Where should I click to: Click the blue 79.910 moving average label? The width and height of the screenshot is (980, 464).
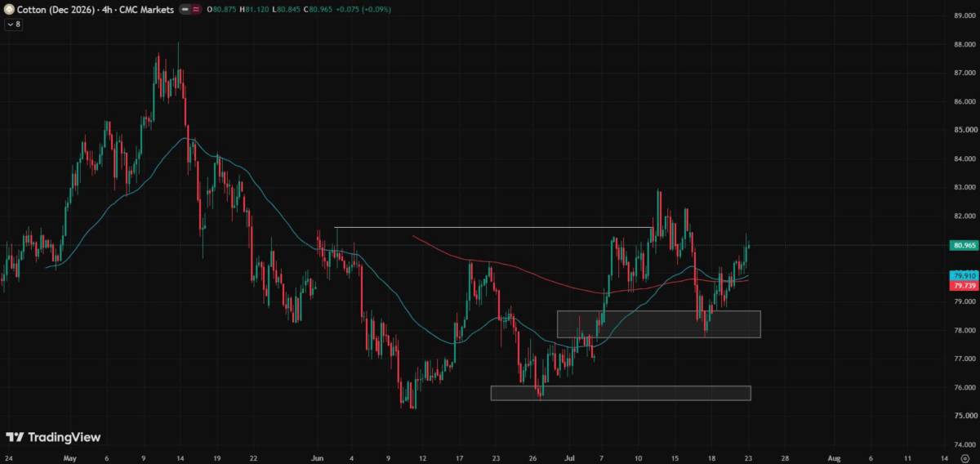click(x=964, y=276)
